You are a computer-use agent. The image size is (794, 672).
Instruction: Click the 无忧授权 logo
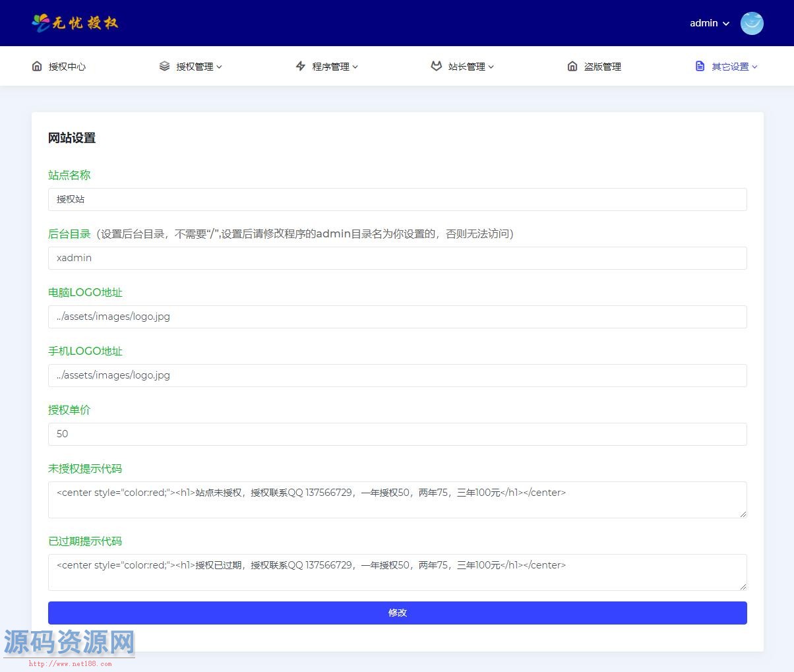tap(75, 23)
